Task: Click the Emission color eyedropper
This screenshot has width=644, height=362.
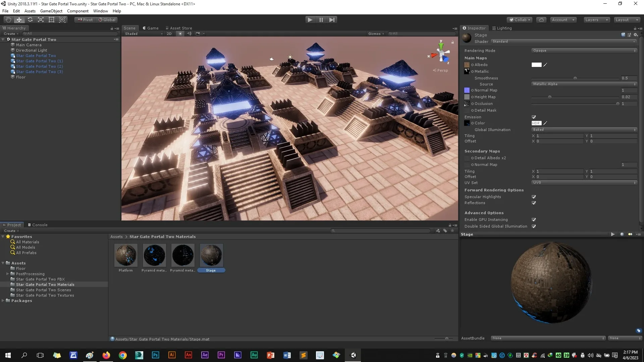Action: tap(545, 123)
